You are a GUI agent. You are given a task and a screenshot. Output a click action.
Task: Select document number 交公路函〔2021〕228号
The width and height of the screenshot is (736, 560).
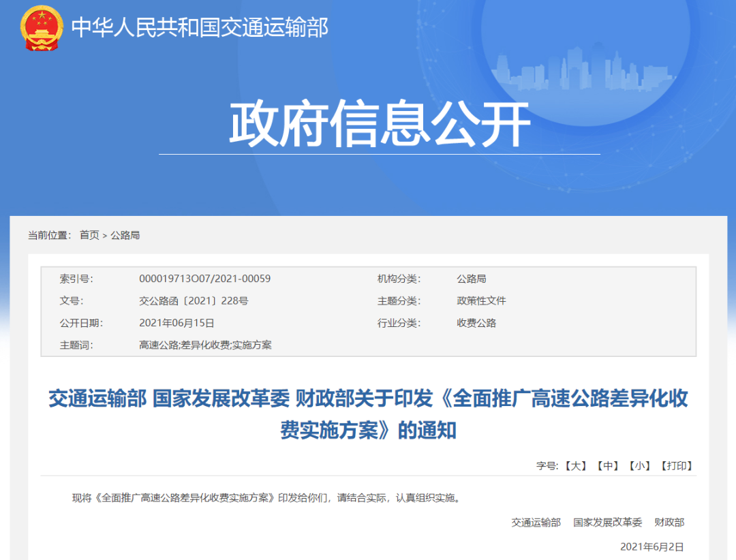tap(194, 301)
